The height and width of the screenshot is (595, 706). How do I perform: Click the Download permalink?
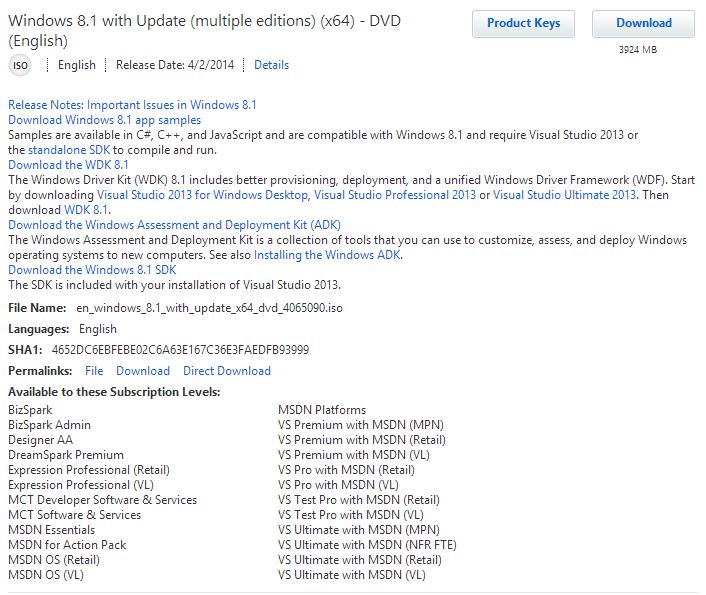click(x=143, y=371)
